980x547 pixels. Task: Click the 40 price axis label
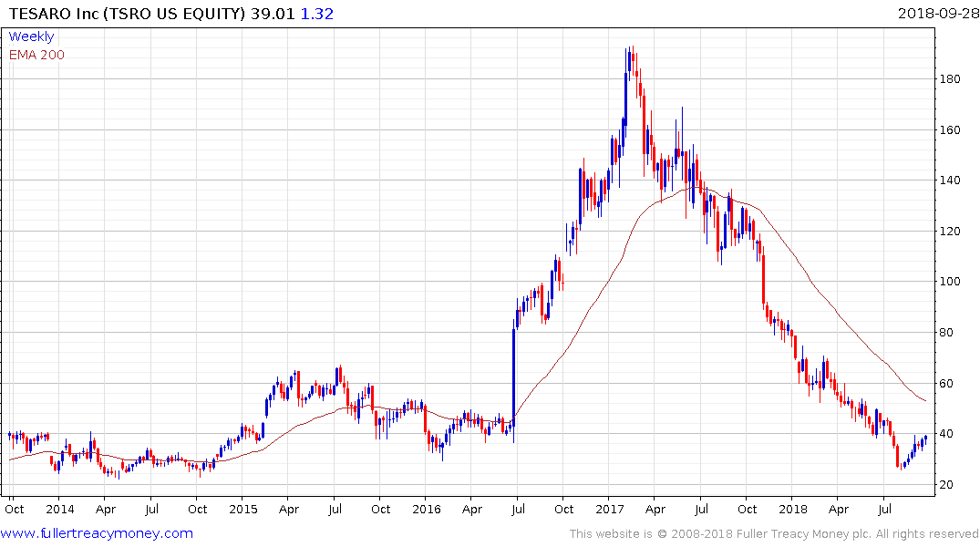[x=946, y=434]
